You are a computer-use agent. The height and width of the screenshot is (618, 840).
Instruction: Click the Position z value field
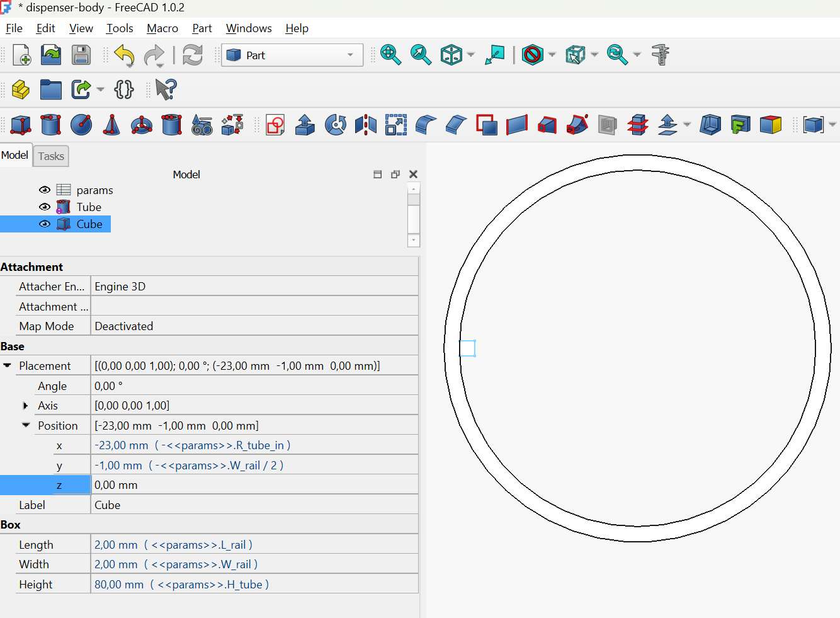(254, 484)
